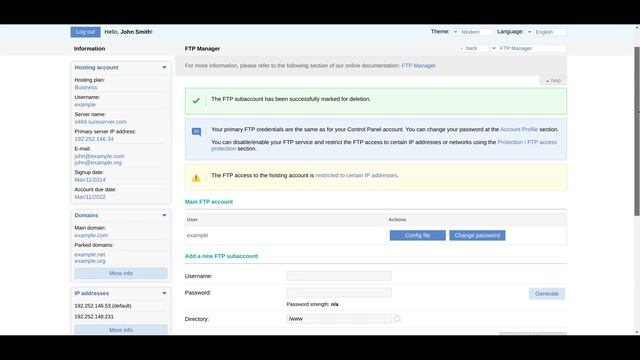Click the s484.sureserver.com server name
Image resolution: width=640 pixels, height=360 pixels.
pyautogui.click(x=100, y=122)
